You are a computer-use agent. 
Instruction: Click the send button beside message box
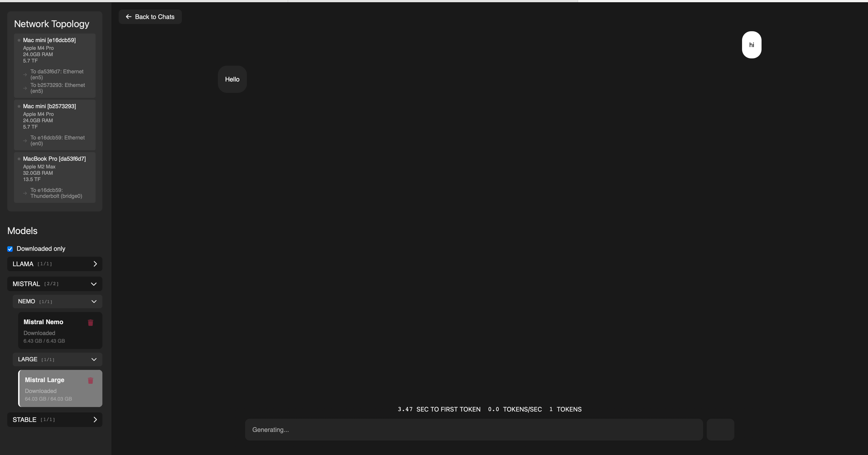pos(720,430)
